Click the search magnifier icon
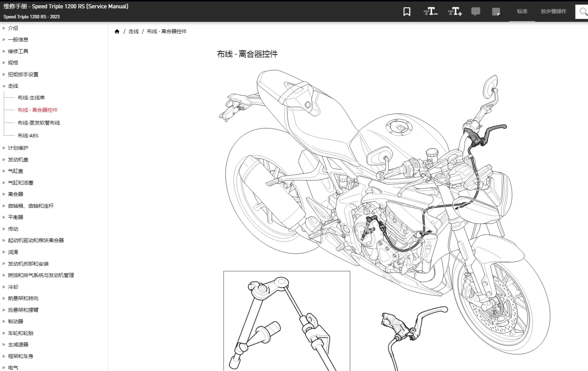Screen dimensions: 588x371 [583, 12]
